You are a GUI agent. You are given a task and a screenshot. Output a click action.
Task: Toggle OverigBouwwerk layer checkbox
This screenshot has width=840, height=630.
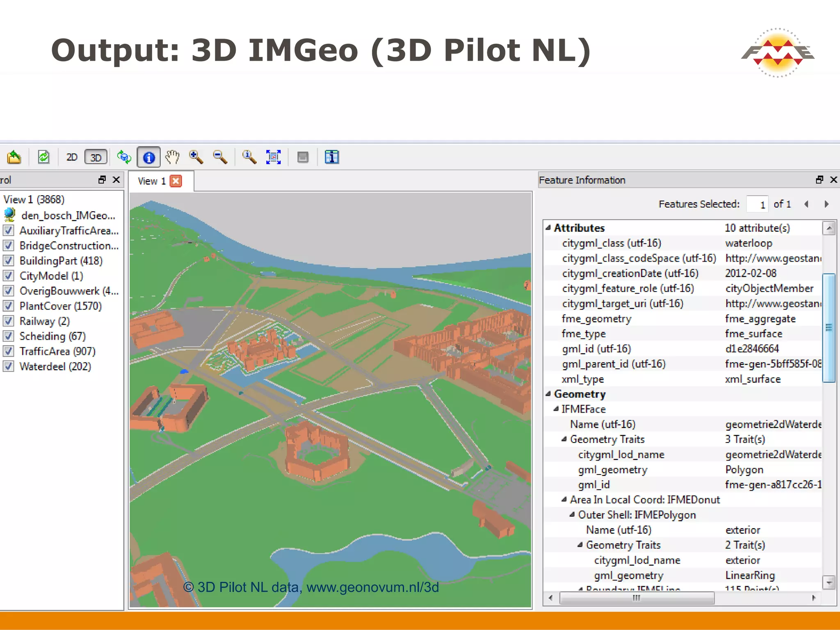[x=9, y=291]
